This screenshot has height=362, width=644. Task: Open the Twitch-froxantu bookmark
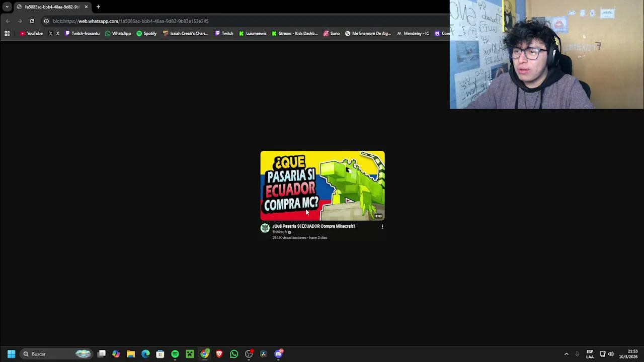(82, 34)
